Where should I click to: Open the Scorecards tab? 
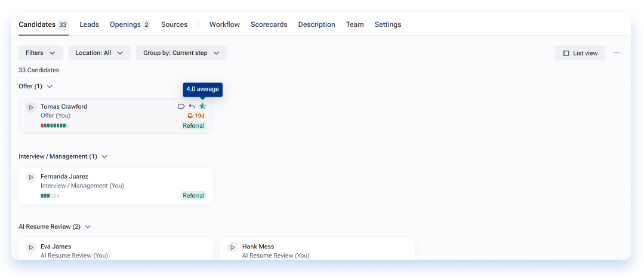point(269,24)
